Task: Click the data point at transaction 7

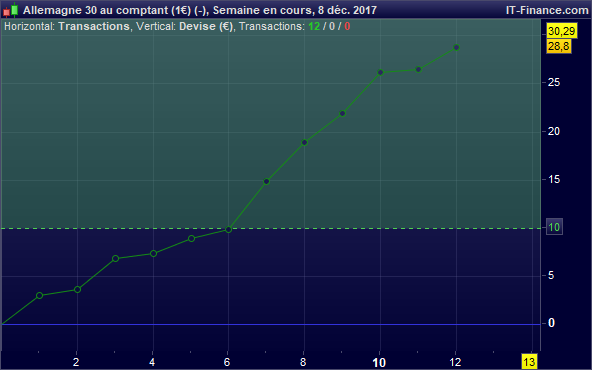Action: tap(266, 182)
